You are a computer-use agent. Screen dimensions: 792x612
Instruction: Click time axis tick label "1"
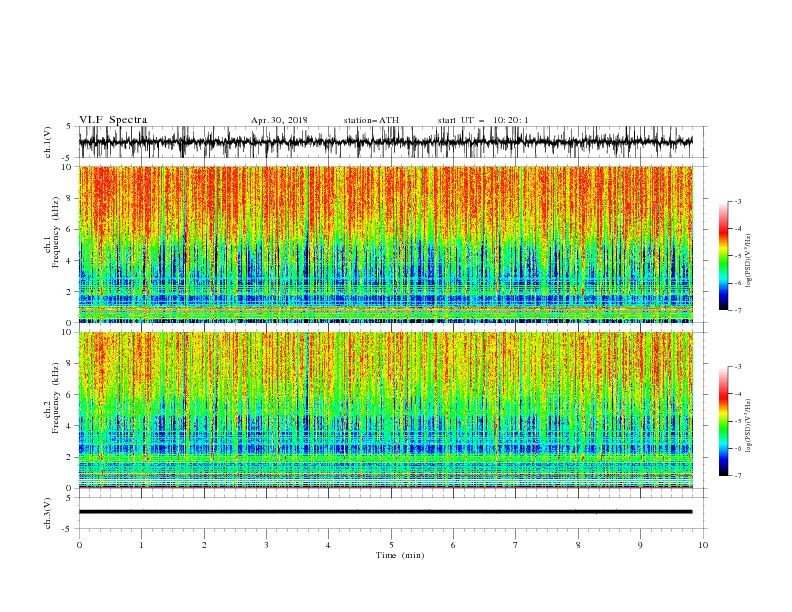(142, 545)
